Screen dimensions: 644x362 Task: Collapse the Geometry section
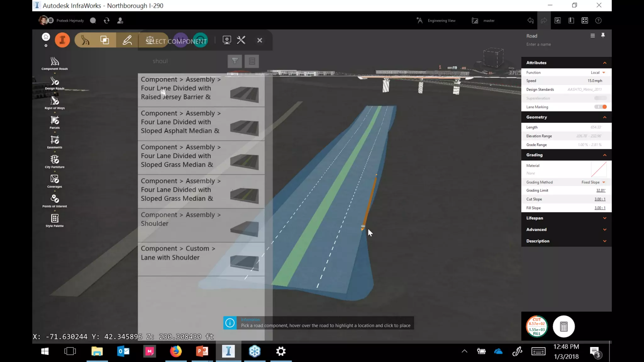coord(605,117)
